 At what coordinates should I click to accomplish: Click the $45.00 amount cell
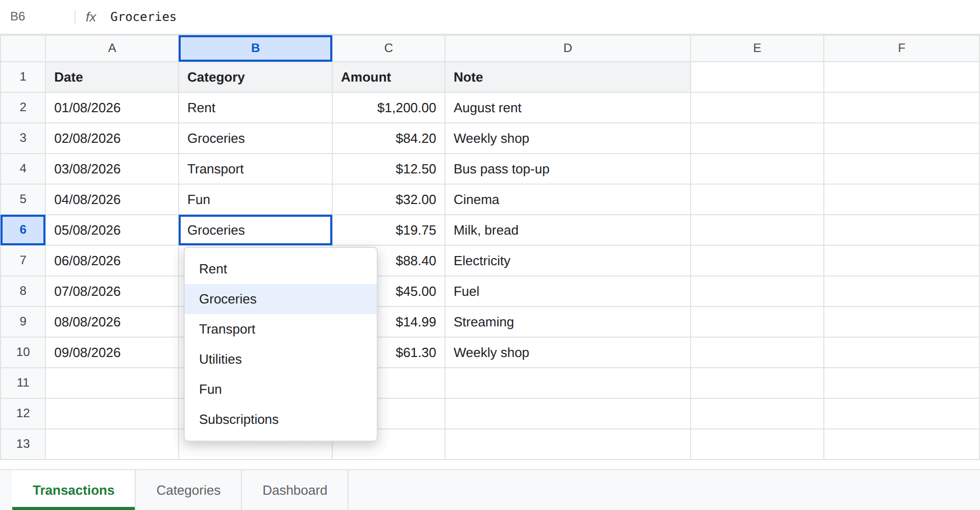pyautogui.click(x=411, y=291)
